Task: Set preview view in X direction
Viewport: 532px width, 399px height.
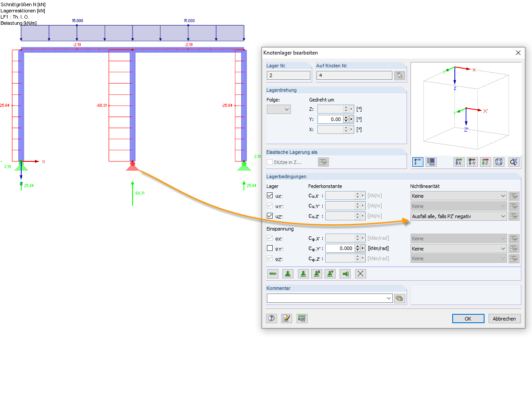Action: [x=459, y=162]
